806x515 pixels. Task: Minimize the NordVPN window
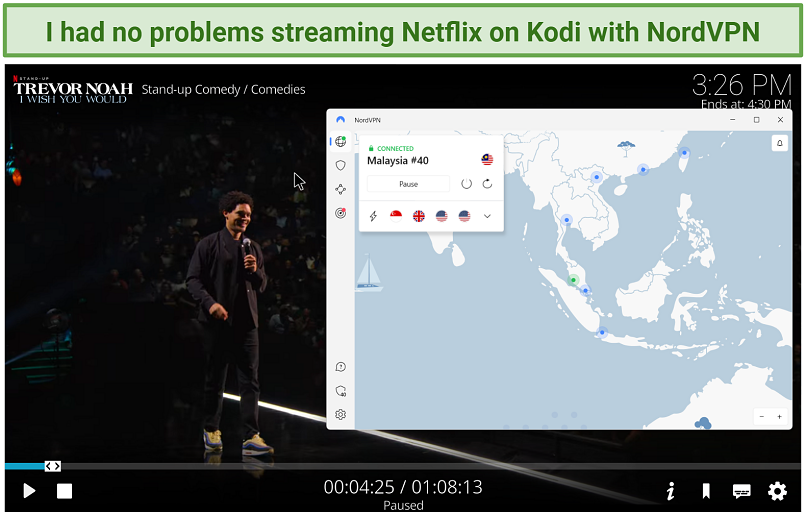[x=732, y=120]
